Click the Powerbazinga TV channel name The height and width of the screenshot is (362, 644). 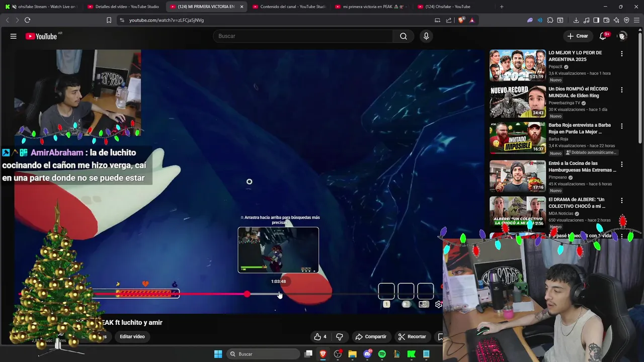pyautogui.click(x=564, y=103)
